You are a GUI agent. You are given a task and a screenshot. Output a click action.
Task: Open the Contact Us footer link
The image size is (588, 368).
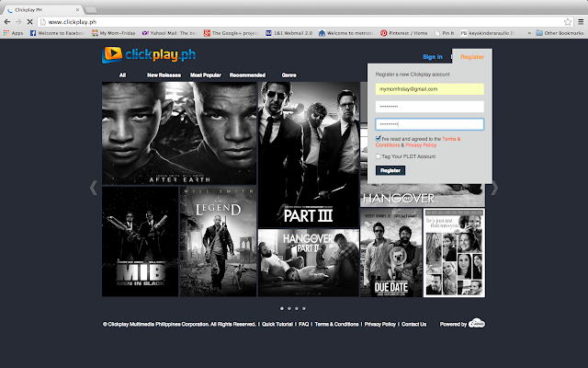(x=413, y=324)
